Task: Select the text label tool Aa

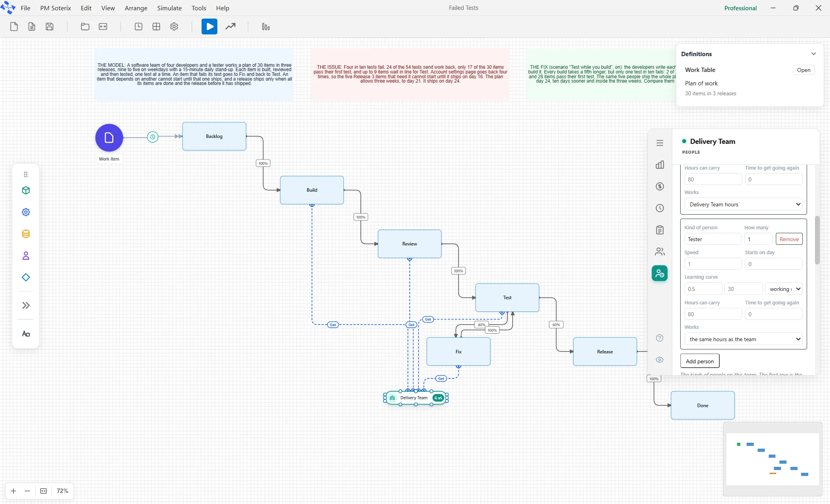Action: click(26, 334)
